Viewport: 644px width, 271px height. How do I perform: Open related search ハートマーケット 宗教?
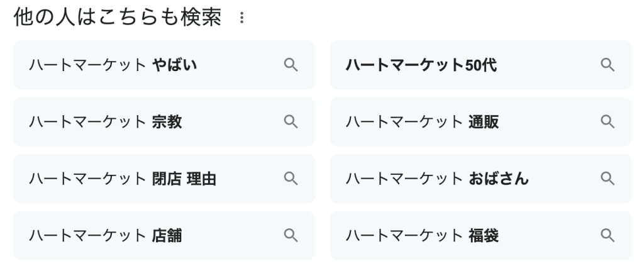point(164,121)
